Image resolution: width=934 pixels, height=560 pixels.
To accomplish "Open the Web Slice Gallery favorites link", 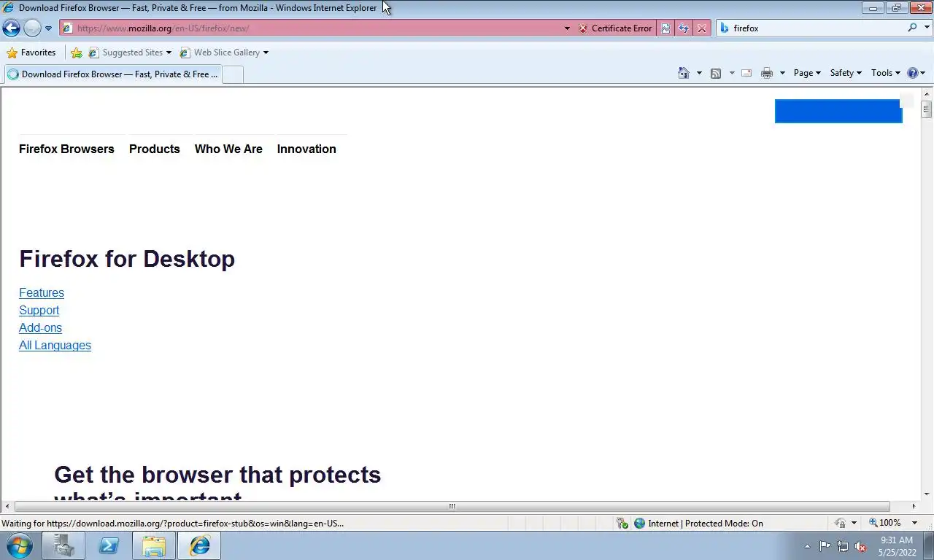I will (x=224, y=52).
